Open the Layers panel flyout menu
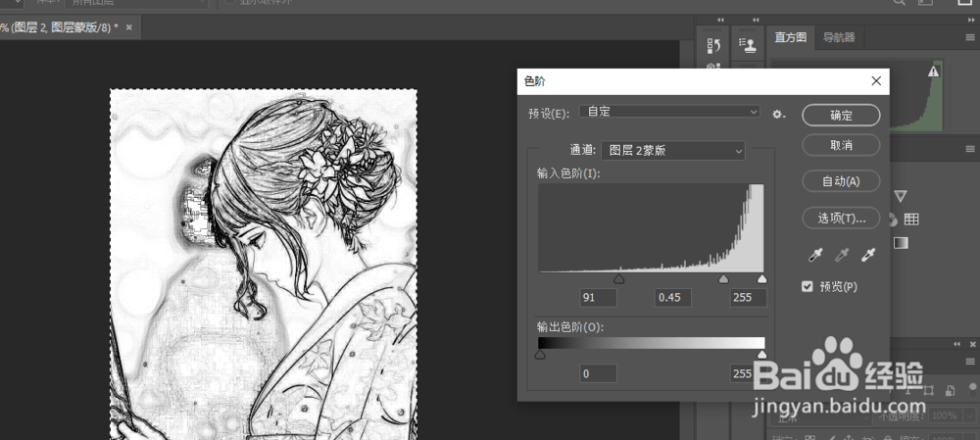The width and height of the screenshot is (980, 440). pyautogui.click(x=969, y=362)
